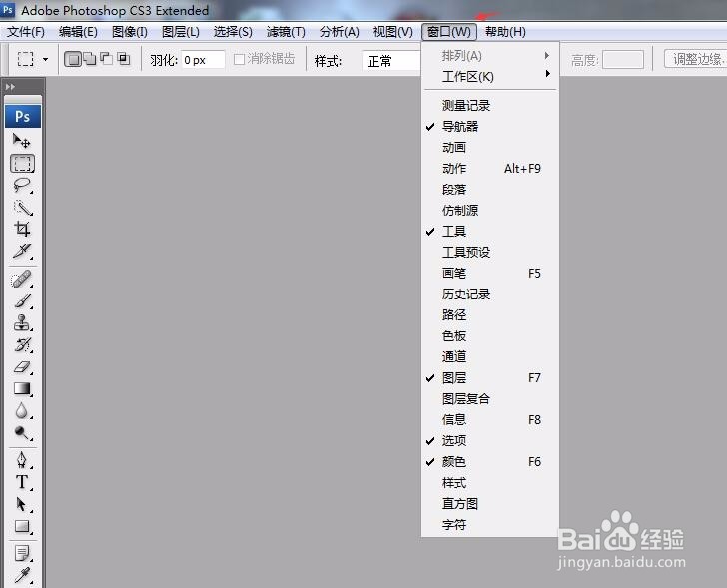Screen dimensions: 727x588
Task: Open the 图层(L) menu
Action: click(181, 32)
